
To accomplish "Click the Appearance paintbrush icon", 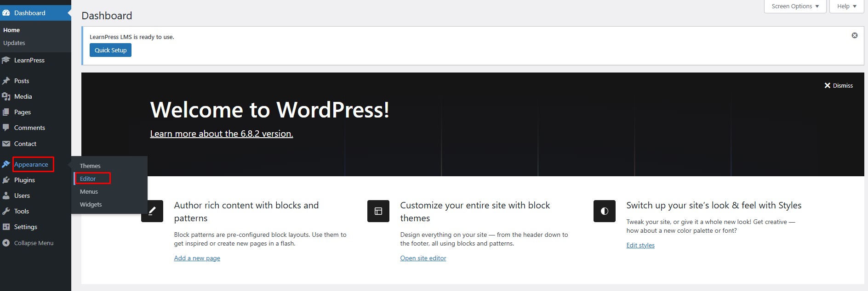I will tap(6, 164).
